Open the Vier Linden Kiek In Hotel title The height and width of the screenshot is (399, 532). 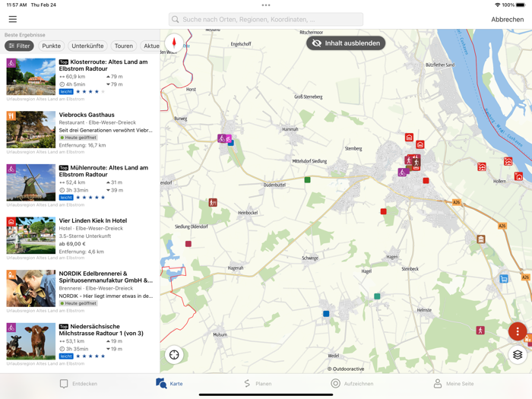tap(93, 220)
